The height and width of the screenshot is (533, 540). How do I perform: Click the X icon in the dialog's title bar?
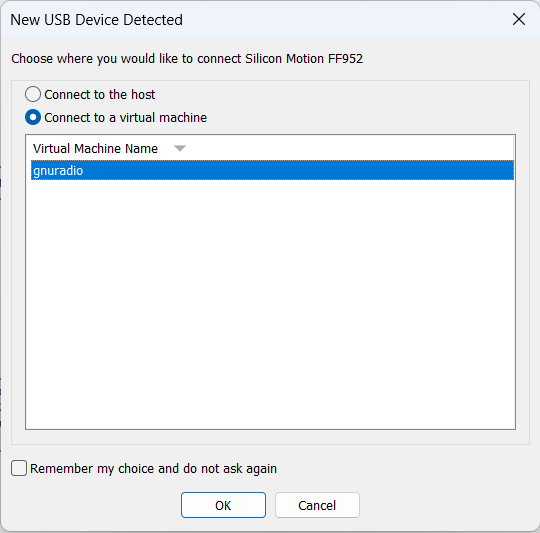point(519,19)
